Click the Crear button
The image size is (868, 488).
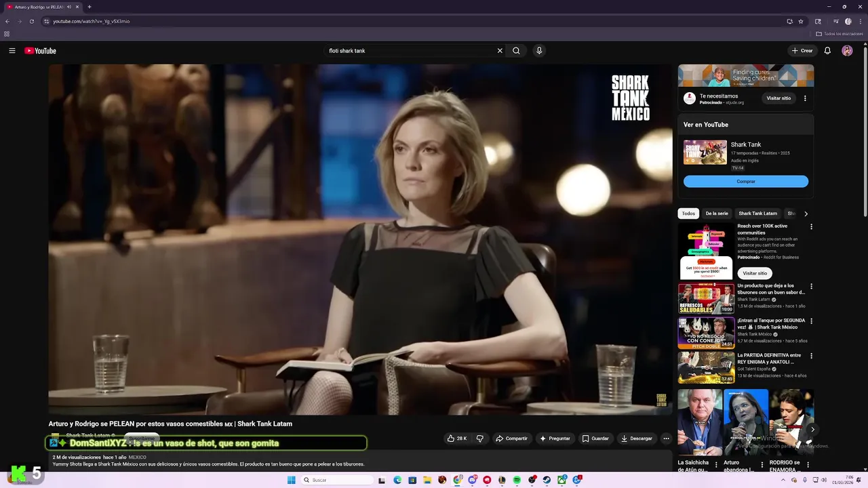802,51
